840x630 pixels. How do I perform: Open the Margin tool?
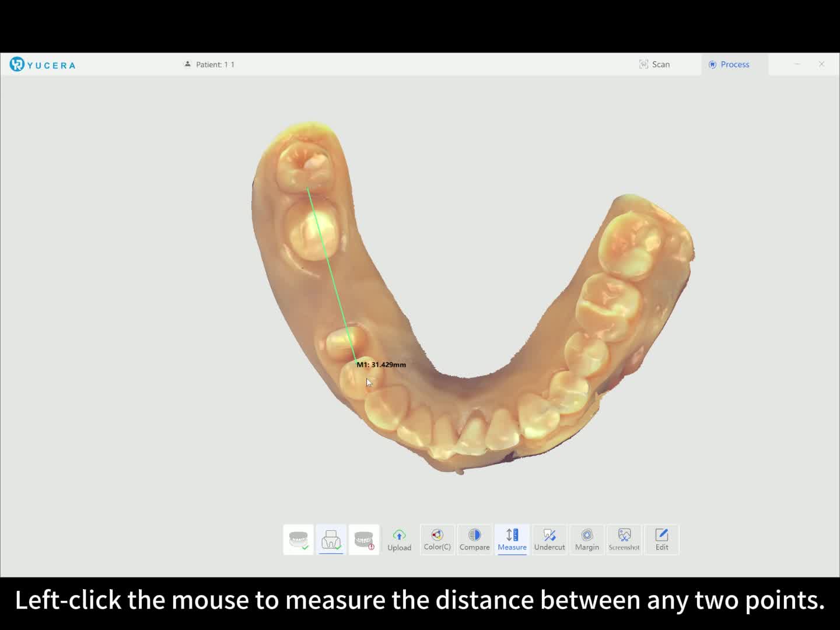(587, 540)
